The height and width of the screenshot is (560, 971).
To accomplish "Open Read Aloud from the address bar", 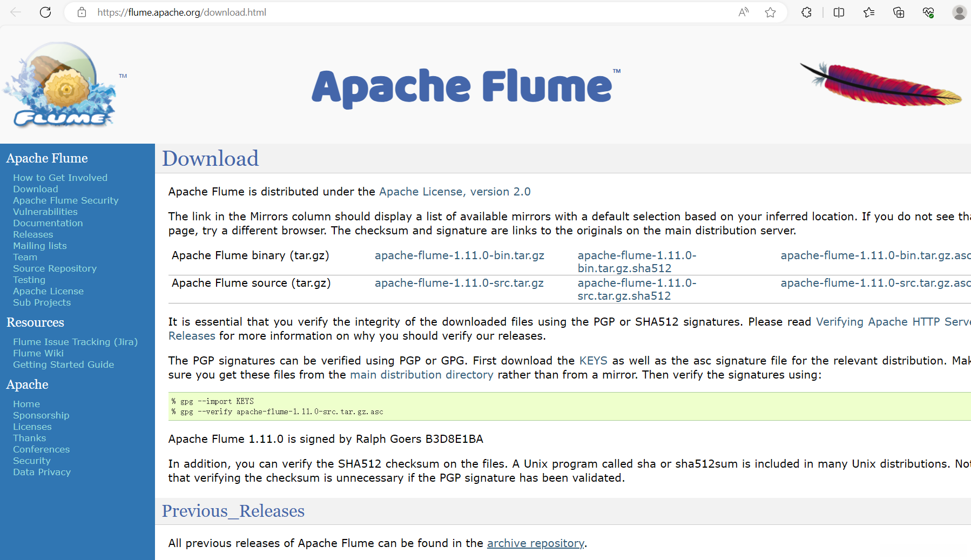I will tap(744, 12).
